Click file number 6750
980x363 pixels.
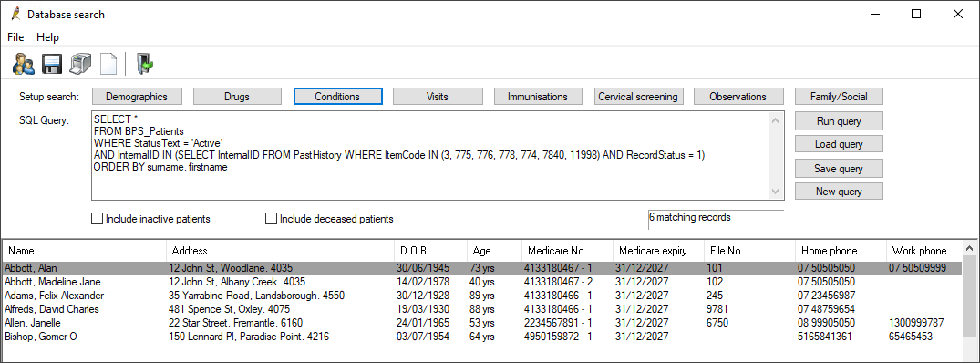coord(717,323)
